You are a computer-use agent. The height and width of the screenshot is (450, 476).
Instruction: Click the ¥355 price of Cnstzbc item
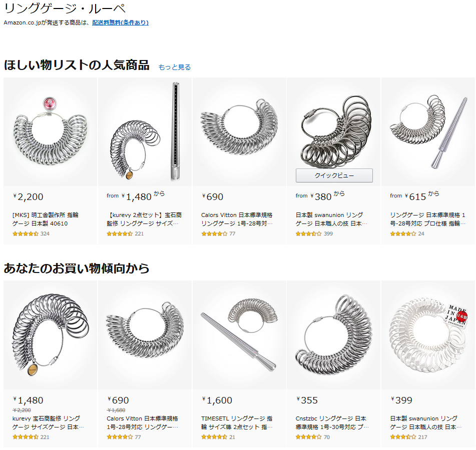307,400
